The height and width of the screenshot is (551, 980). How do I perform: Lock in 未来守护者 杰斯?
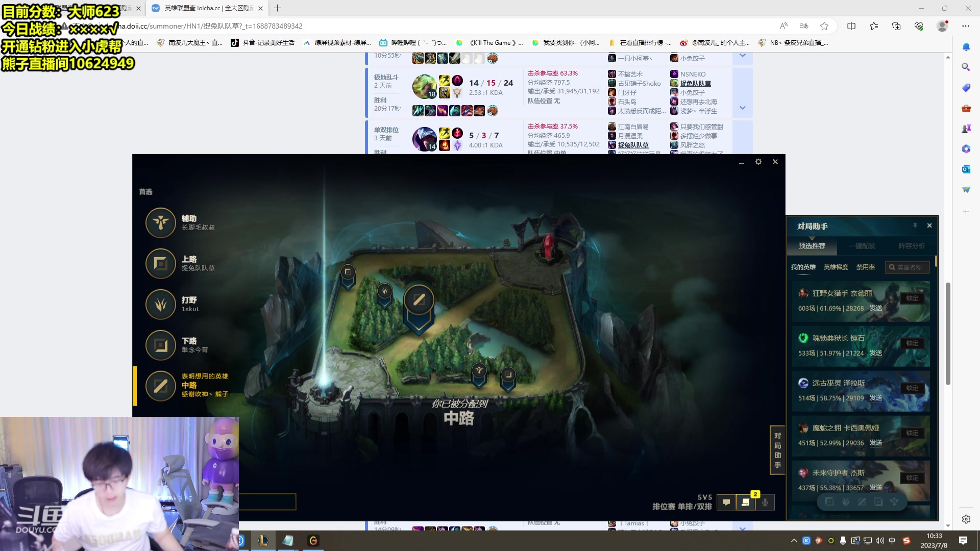tap(912, 478)
